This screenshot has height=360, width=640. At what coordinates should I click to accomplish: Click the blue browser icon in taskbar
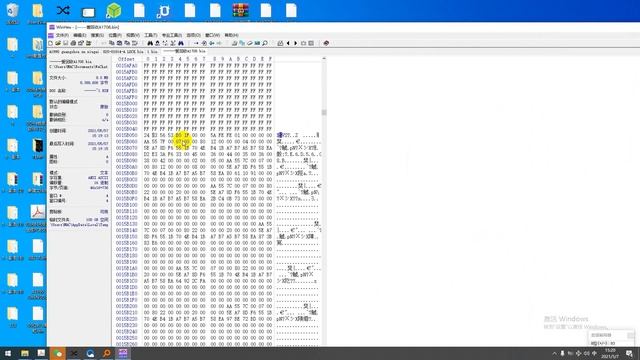(x=90, y=353)
